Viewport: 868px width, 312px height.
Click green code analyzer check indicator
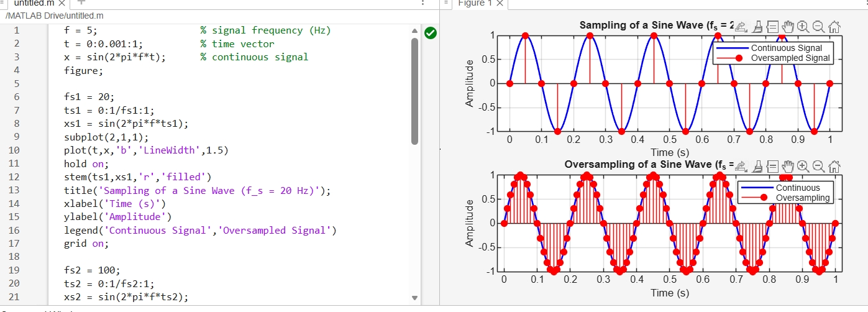click(429, 32)
